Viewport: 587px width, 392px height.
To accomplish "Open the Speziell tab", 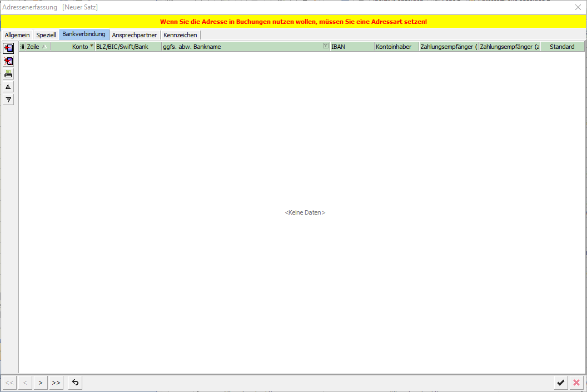I will (x=46, y=35).
